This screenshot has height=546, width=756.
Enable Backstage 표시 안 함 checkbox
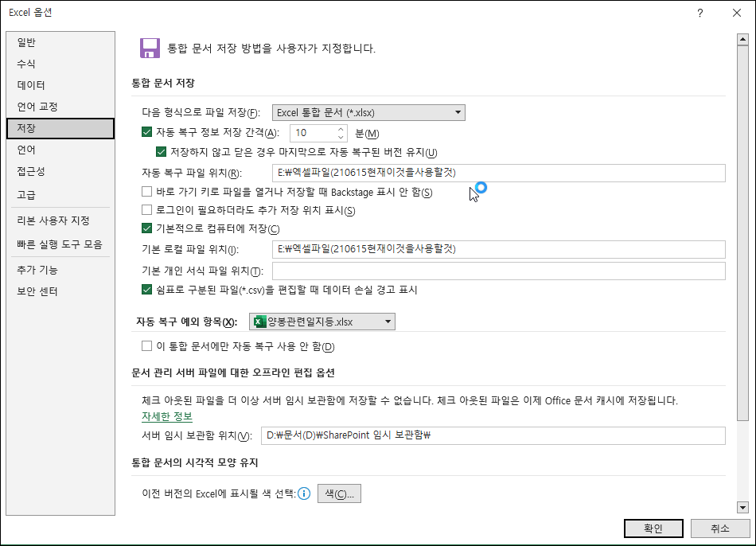click(x=146, y=192)
